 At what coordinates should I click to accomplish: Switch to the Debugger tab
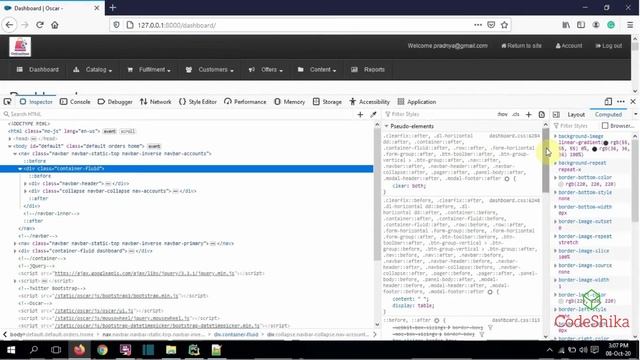coord(115,102)
